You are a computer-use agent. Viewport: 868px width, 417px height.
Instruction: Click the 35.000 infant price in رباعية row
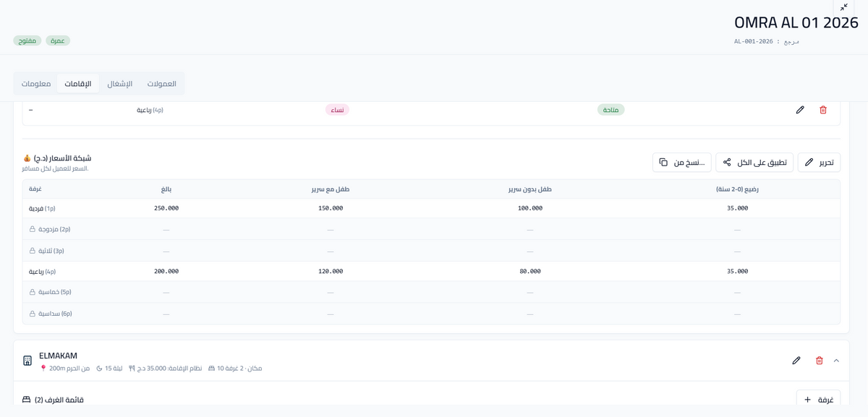[737, 271]
